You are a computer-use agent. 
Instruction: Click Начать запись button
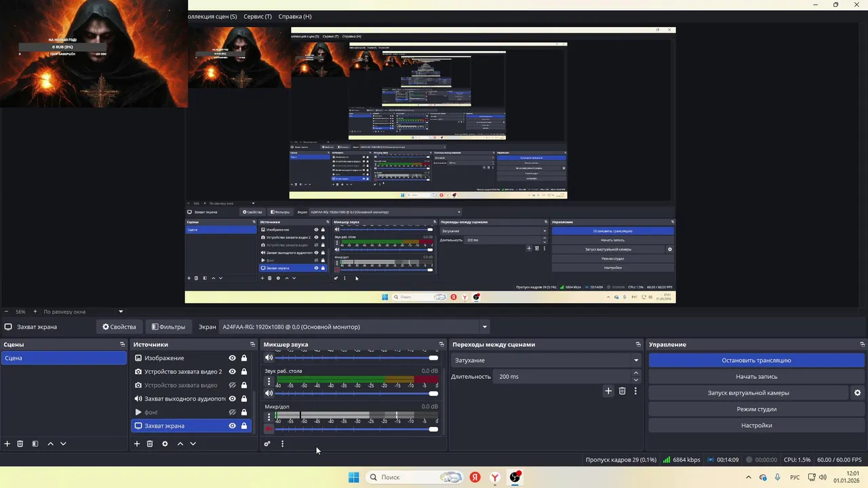coord(756,377)
